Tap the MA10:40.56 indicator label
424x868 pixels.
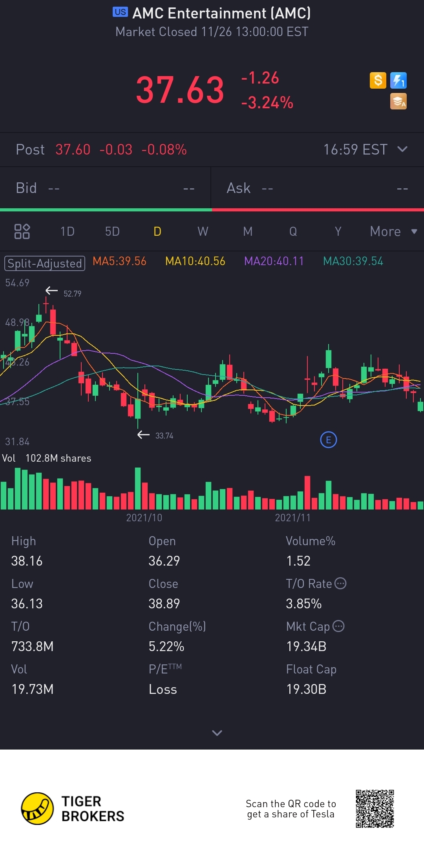(195, 261)
